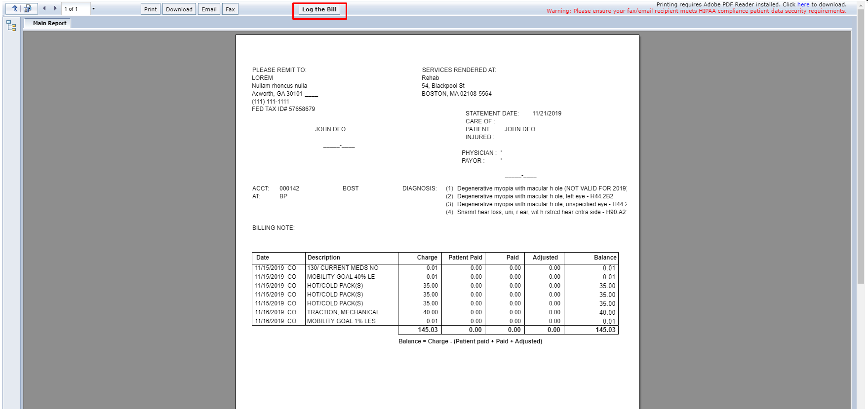Click the Description column header in table
Viewport: 868px width, 409px height.
click(x=324, y=258)
